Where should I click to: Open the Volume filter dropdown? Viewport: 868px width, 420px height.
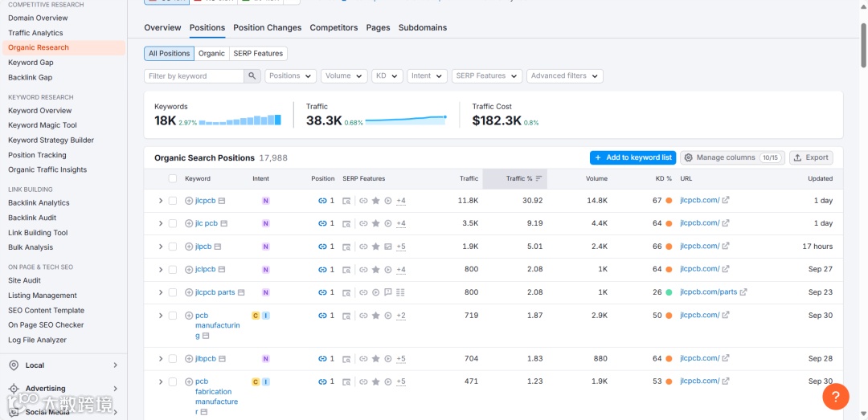[344, 75]
